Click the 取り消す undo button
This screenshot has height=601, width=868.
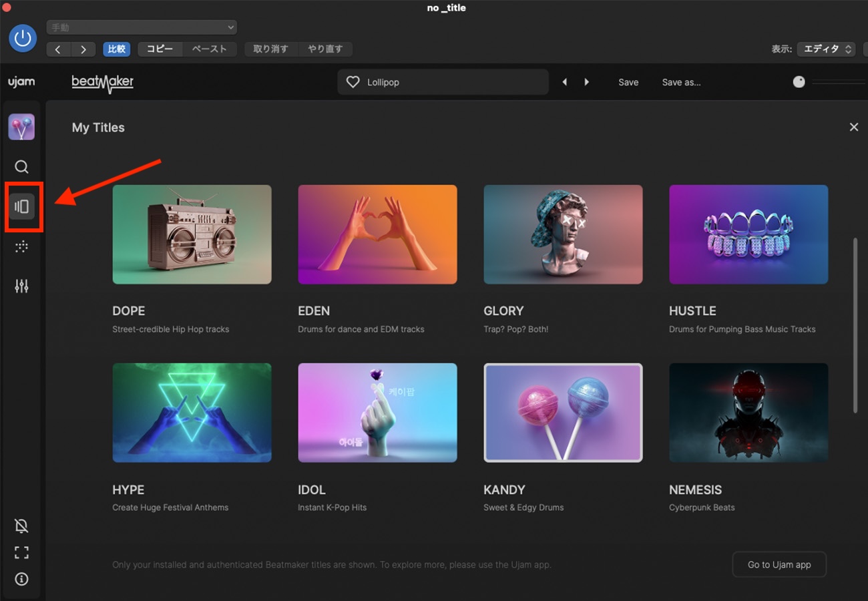click(x=270, y=49)
